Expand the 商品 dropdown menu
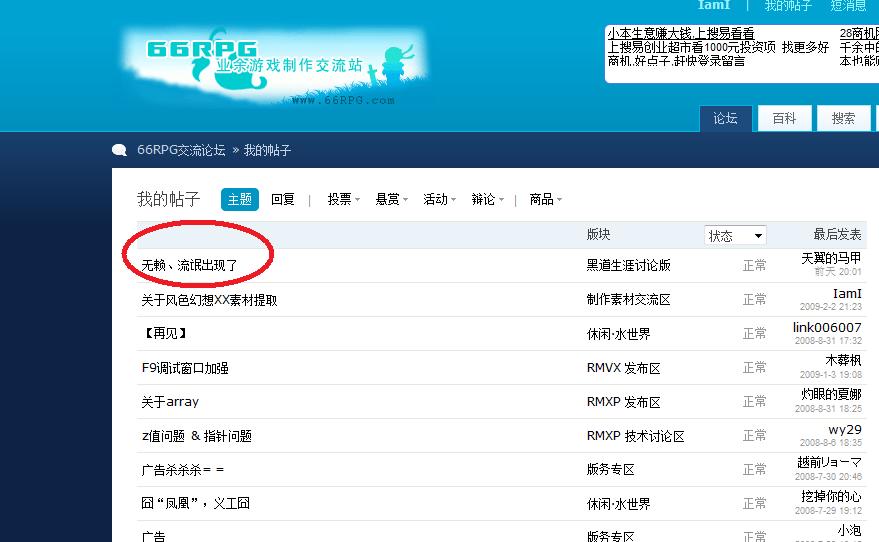This screenshot has width=879, height=542. click(x=545, y=199)
